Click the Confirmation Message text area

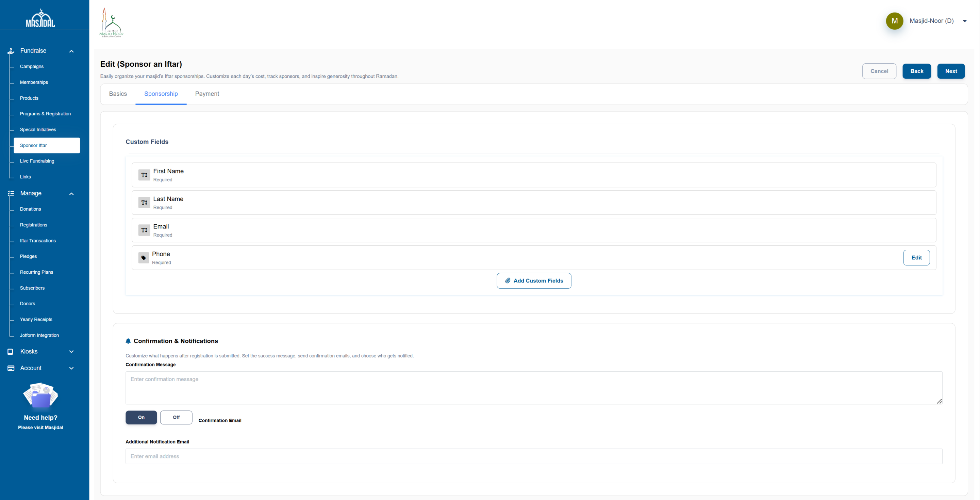click(534, 388)
